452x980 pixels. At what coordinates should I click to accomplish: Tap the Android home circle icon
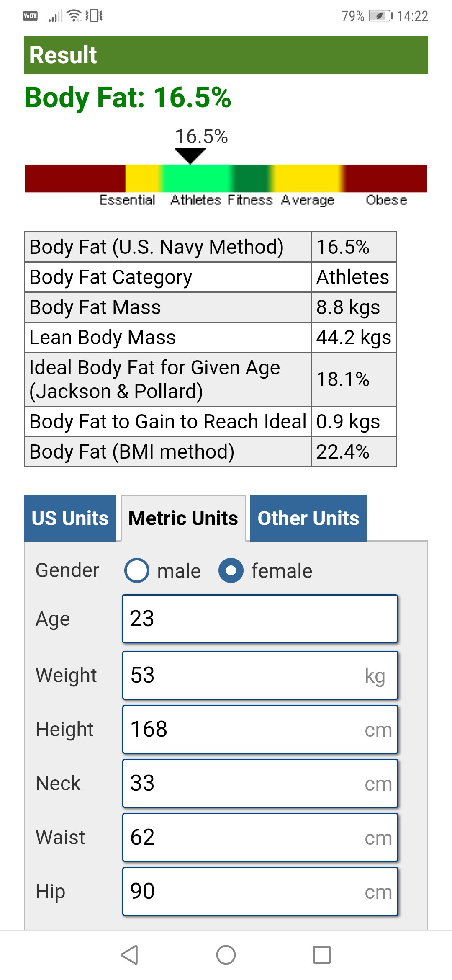226,955
